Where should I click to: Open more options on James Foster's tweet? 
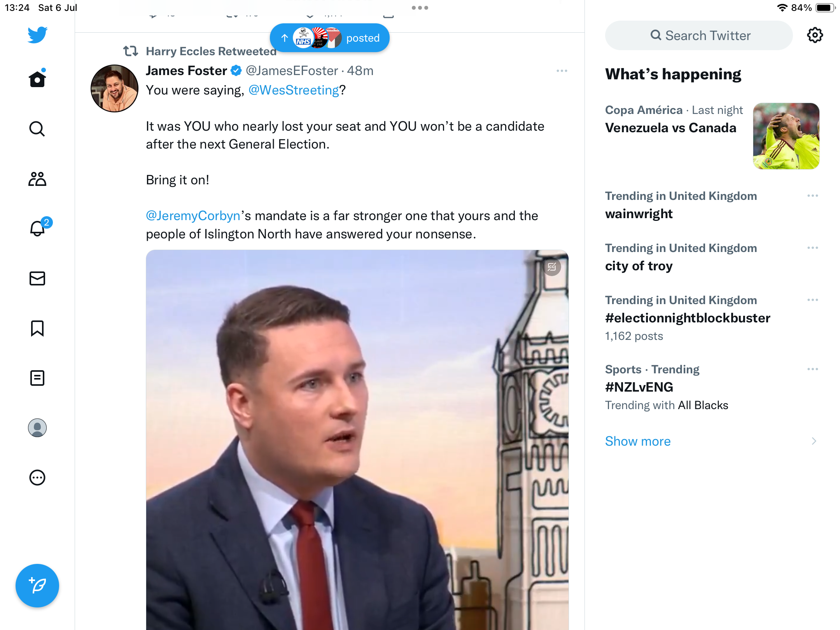[562, 71]
